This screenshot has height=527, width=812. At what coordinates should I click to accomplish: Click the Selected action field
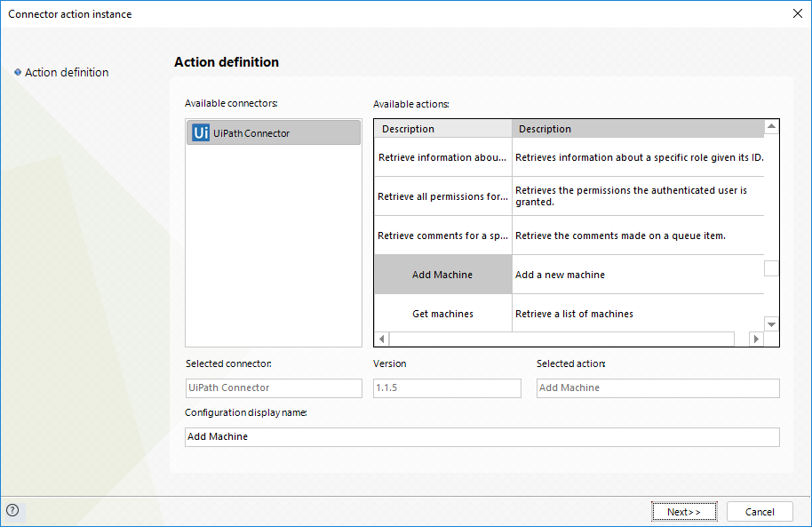pyautogui.click(x=657, y=388)
